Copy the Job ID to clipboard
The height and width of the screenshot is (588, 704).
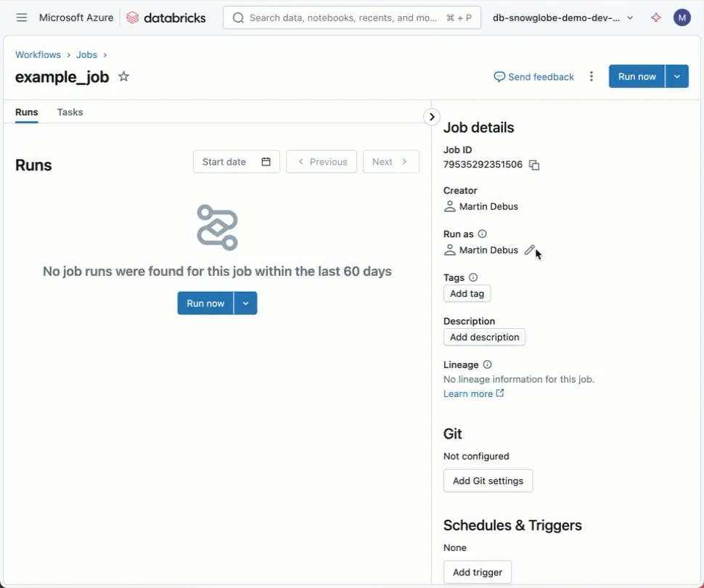click(534, 165)
